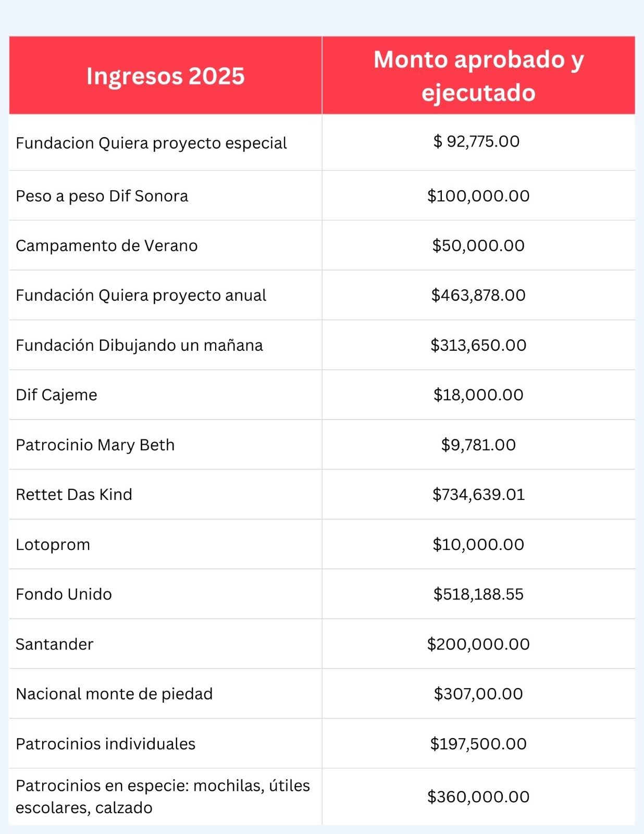644x834 pixels.
Task: Select the 'Fondo Unido' cell
Action: pyautogui.click(x=64, y=594)
